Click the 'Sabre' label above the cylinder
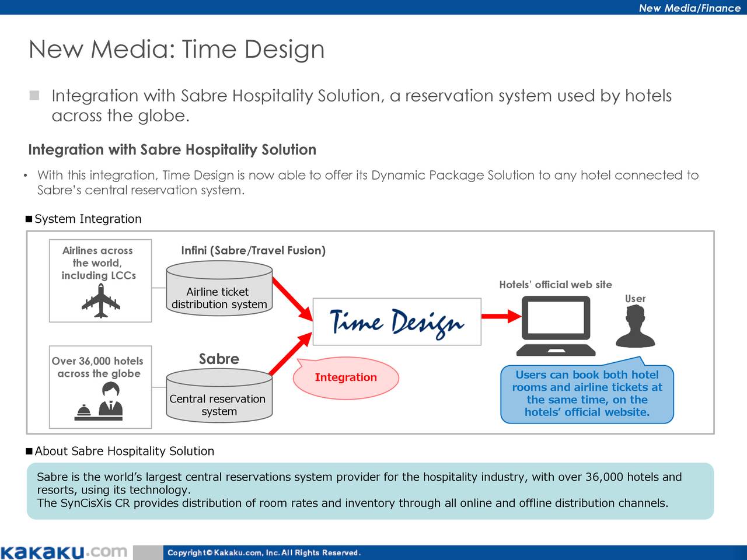The width and height of the screenshot is (747, 560). tap(219, 359)
